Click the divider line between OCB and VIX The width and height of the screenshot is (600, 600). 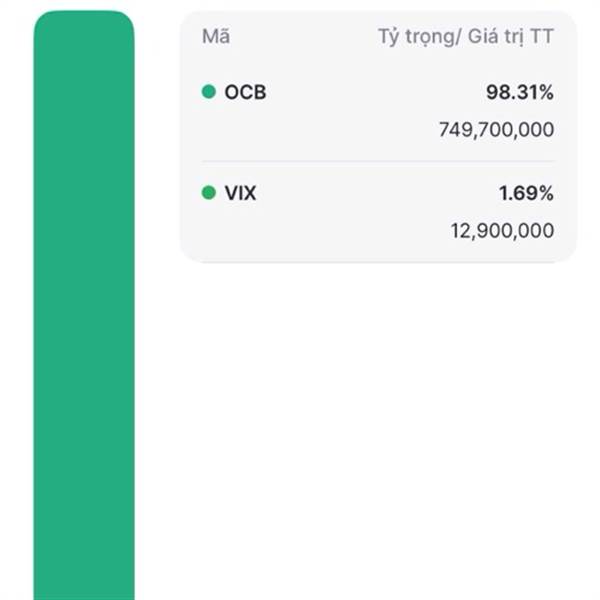pos(378,161)
